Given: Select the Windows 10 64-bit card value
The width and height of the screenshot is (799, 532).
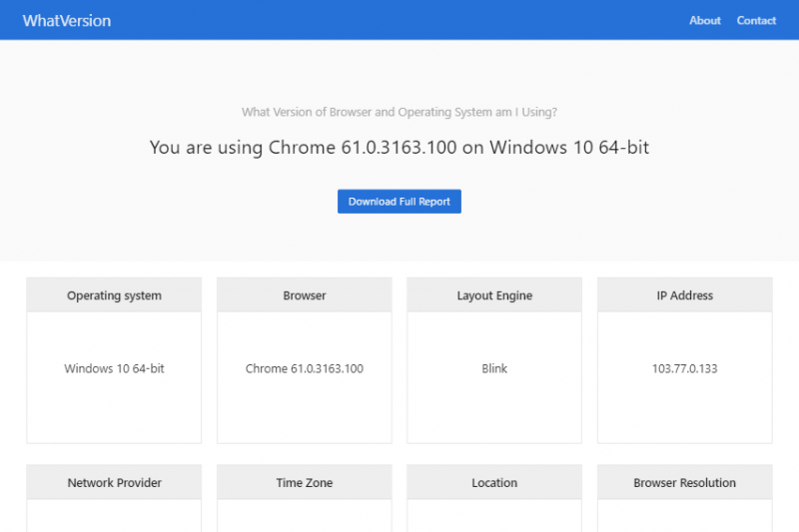Looking at the screenshot, I should click(114, 368).
